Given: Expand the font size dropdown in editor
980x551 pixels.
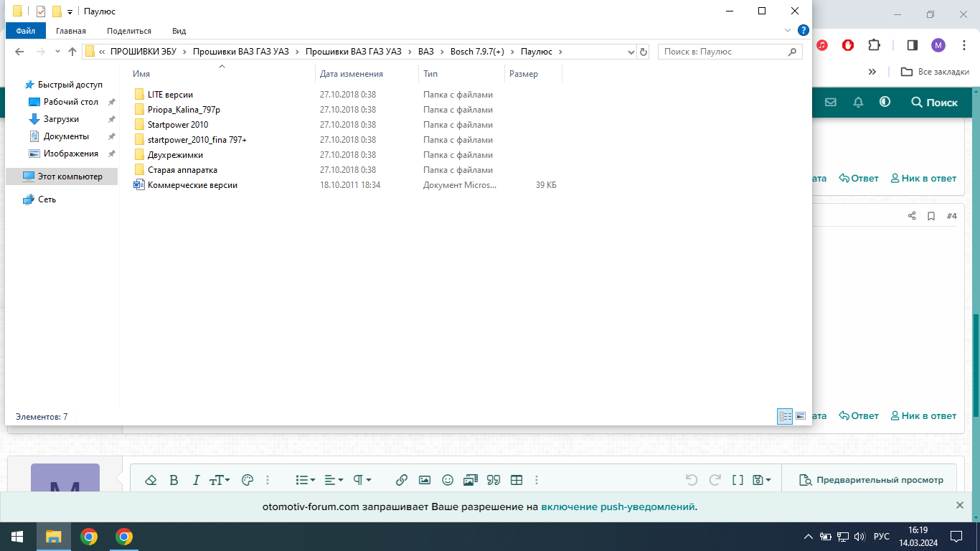Looking at the screenshot, I should pyautogui.click(x=220, y=480).
